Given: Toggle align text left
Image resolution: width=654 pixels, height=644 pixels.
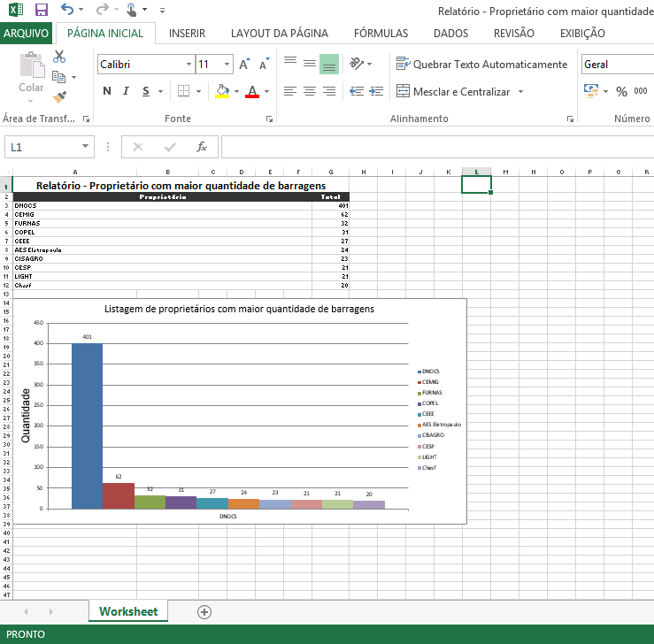Looking at the screenshot, I should pyautogui.click(x=290, y=91).
